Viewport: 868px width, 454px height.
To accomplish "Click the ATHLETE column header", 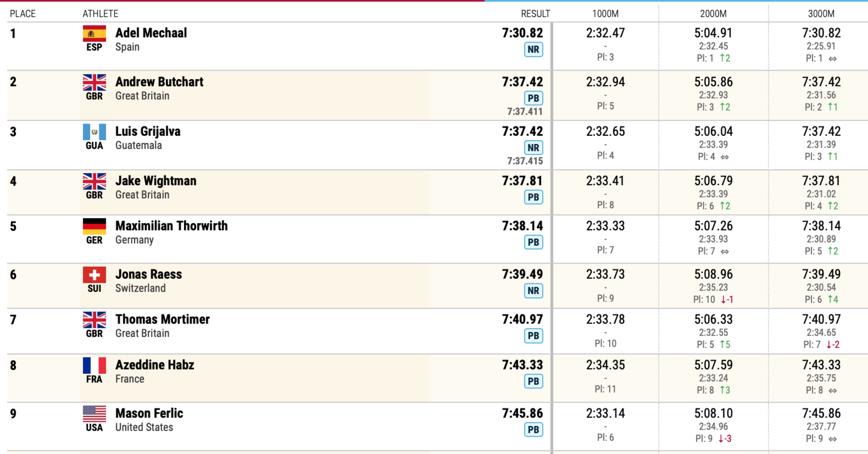I will tap(100, 14).
